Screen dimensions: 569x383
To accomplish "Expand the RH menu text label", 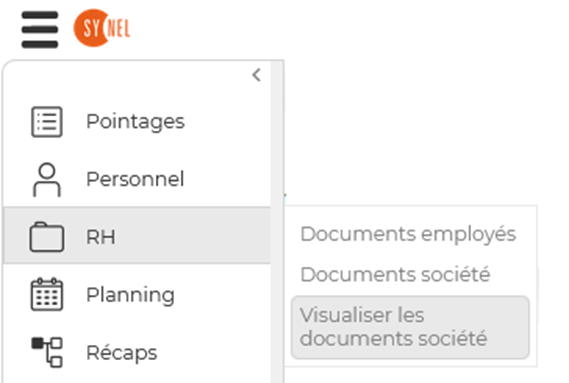I will (x=101, y=237).
